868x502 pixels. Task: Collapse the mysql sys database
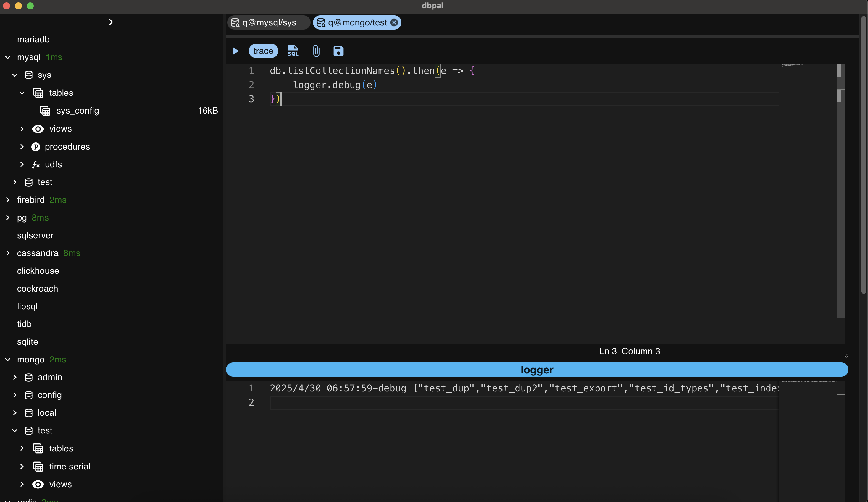coord(15,75)
